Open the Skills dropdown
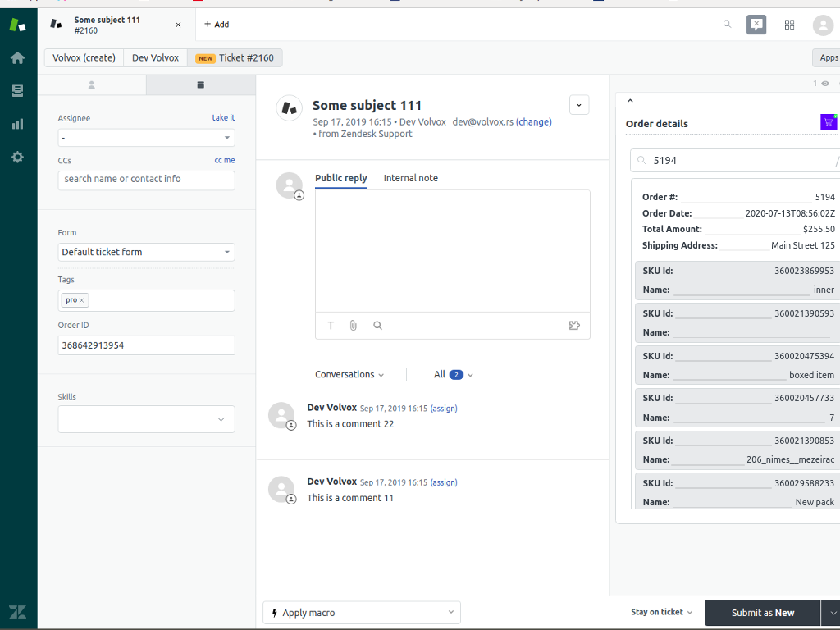 [x=146, y=419]
